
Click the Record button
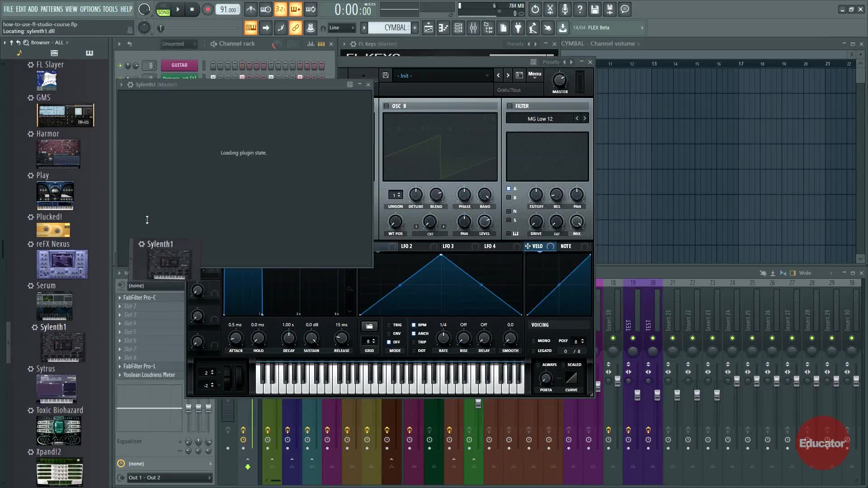[x=208, y=9]
